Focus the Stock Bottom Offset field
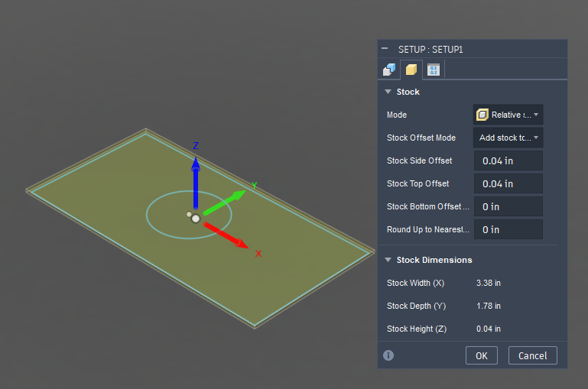Screen dimensions: 588x389 [x=508, y=206]
